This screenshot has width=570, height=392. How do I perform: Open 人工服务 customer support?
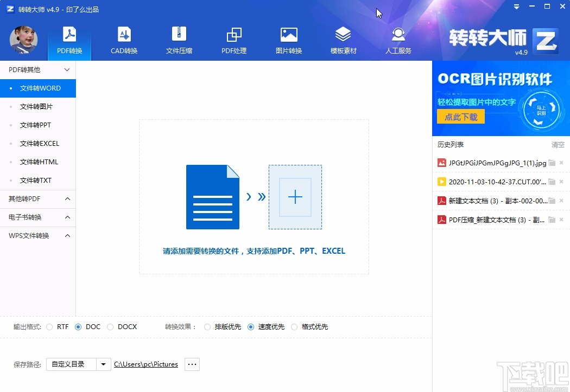[398, 41]
